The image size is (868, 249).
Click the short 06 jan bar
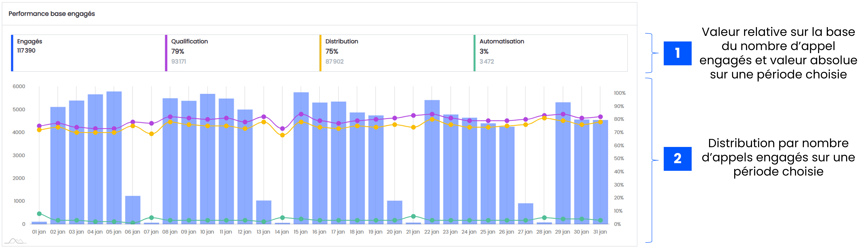(x=133, y=207)
